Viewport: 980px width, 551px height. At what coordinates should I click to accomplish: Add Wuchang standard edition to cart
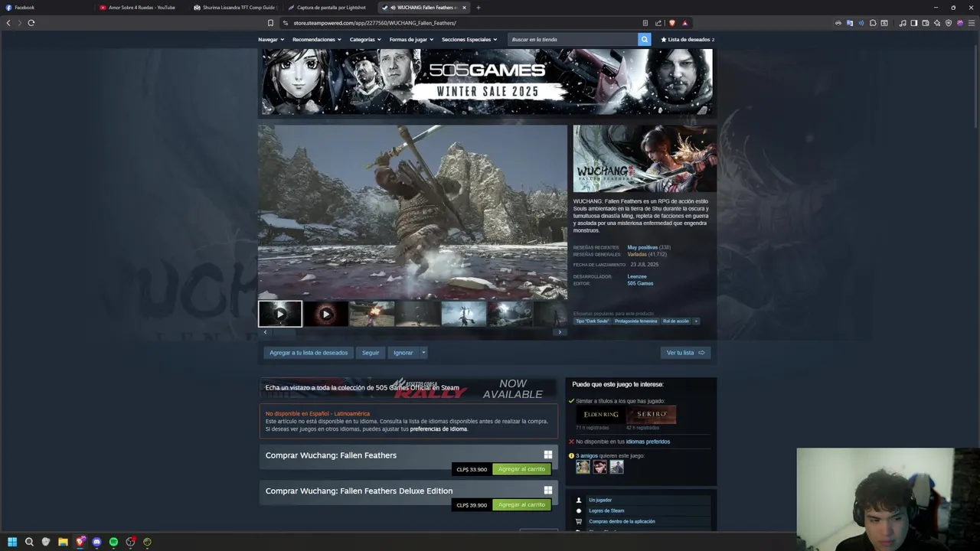[x=521, y=469]
